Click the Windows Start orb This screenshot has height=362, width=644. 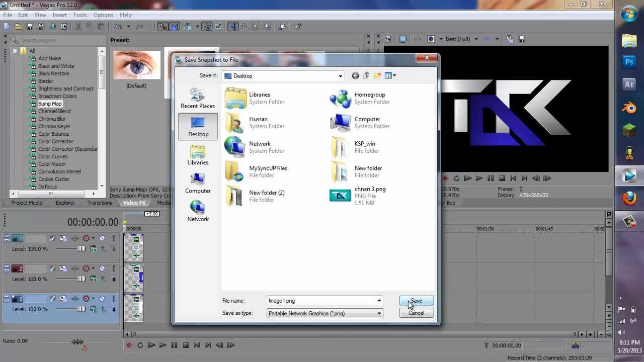click(629, 14)
